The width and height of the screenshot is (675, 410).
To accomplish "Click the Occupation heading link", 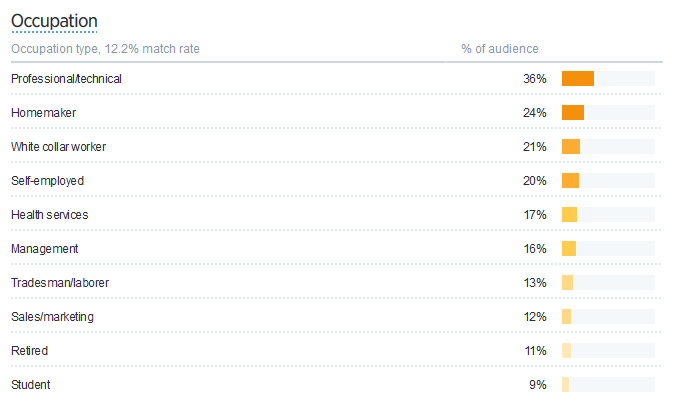I will coord(54,21).
